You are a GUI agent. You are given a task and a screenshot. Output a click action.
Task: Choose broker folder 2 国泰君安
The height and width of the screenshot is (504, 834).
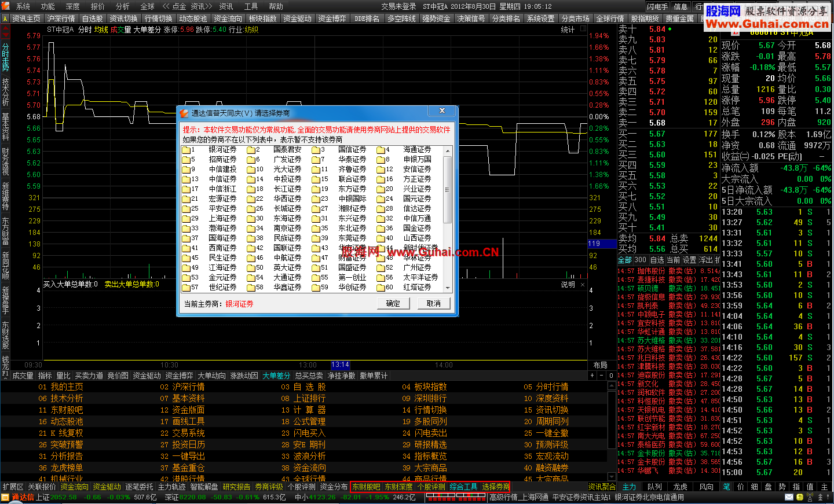(x=275, y=150)
